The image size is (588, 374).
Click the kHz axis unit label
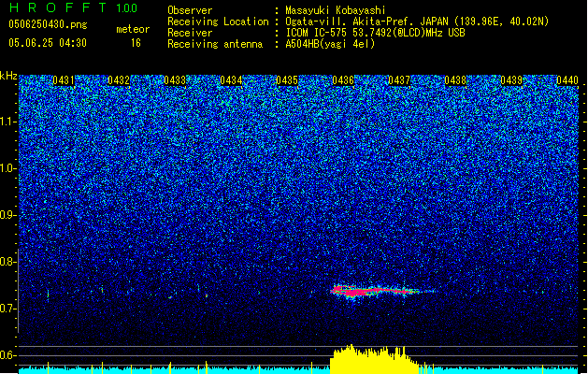tap(8, 76)
